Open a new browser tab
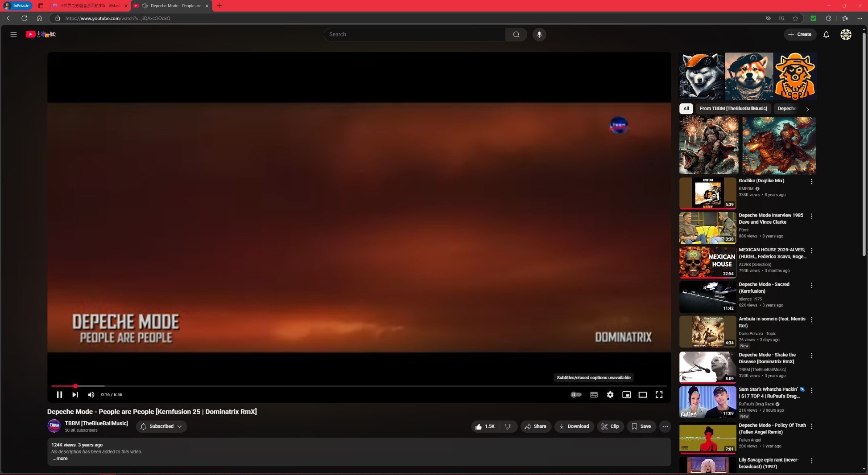This screenshot has height=475, width=868. click(219, 6)
